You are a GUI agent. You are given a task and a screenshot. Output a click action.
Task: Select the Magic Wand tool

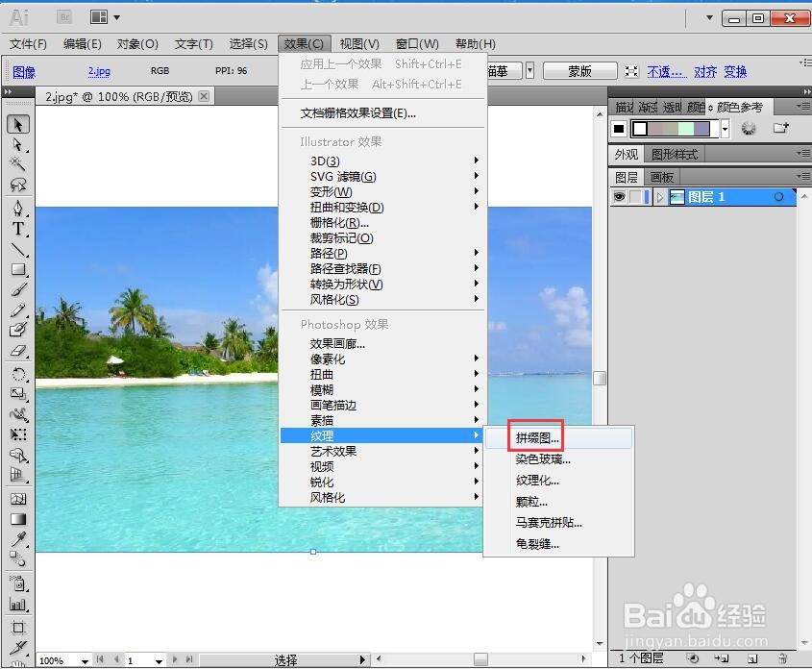point(18,164)
